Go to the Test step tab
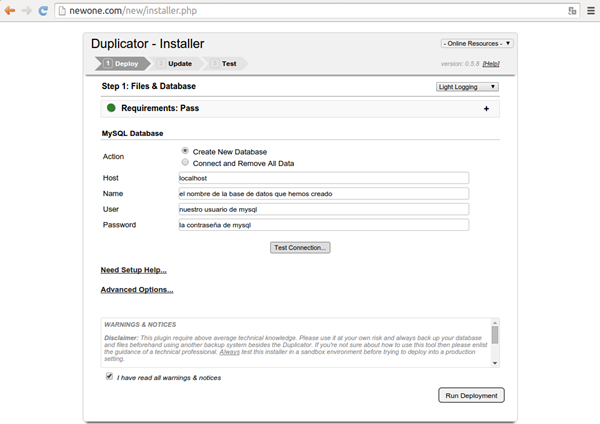600x424 pixels. (228, 63)
